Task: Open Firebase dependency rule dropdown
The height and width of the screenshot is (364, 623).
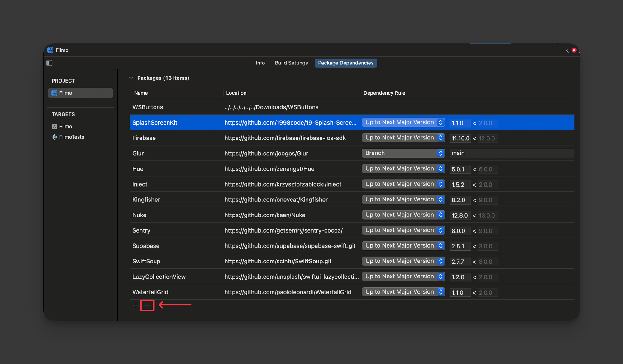Action: pyautogui.click(x=403, y=138)
